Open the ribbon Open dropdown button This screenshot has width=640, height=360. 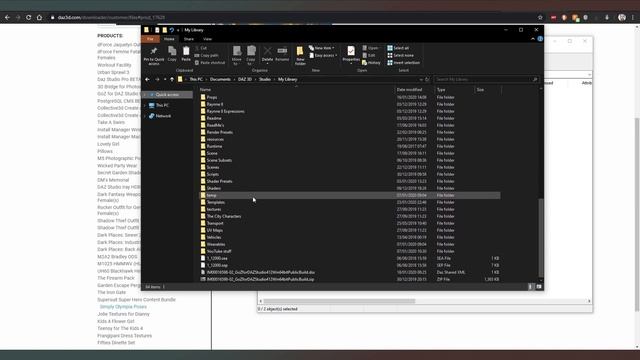(371, 48)
